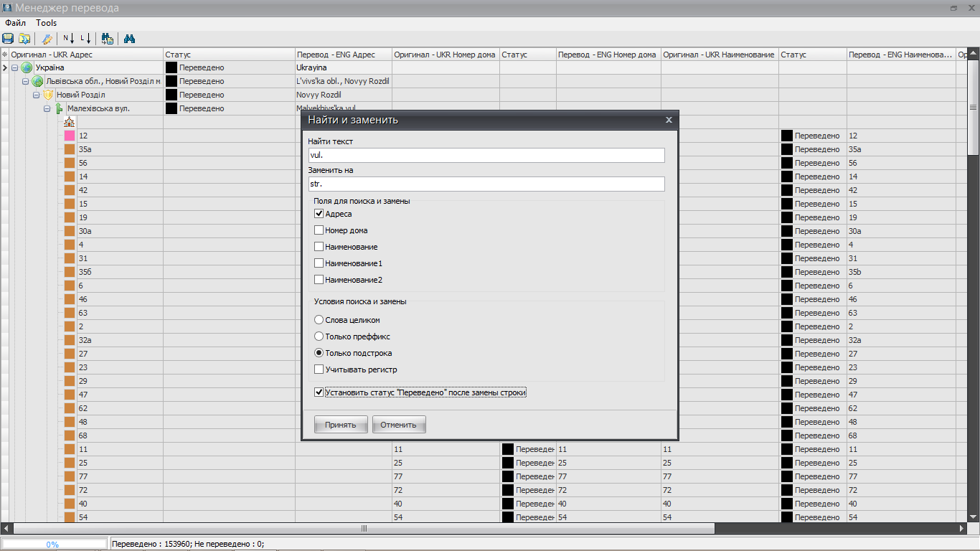Click the pink color square beside 12

point(70,136)
